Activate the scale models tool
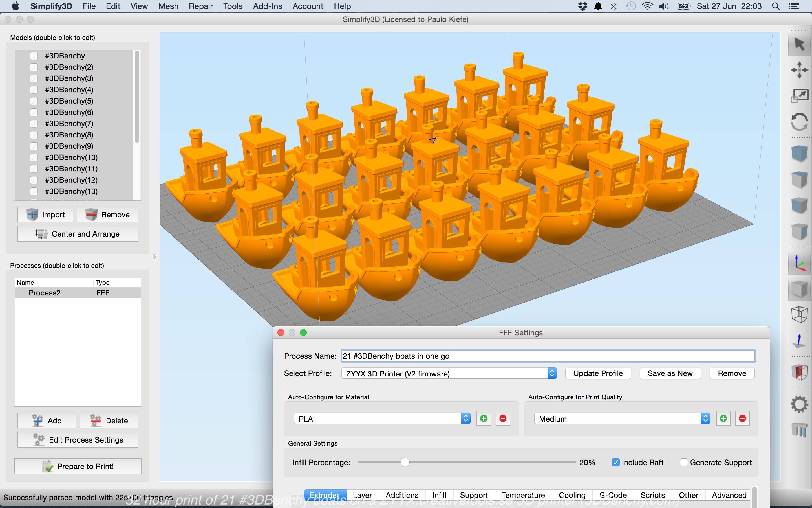 [799, 96]
